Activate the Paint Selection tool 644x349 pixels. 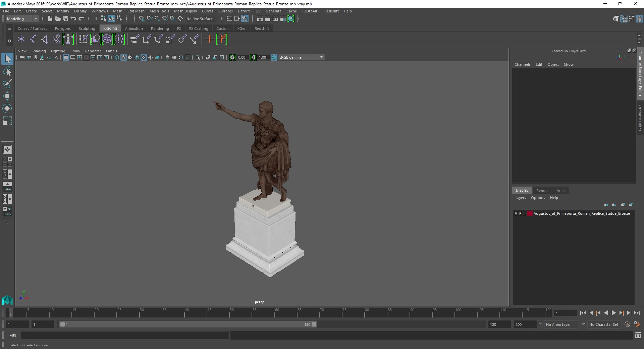[x=7, y=84]
